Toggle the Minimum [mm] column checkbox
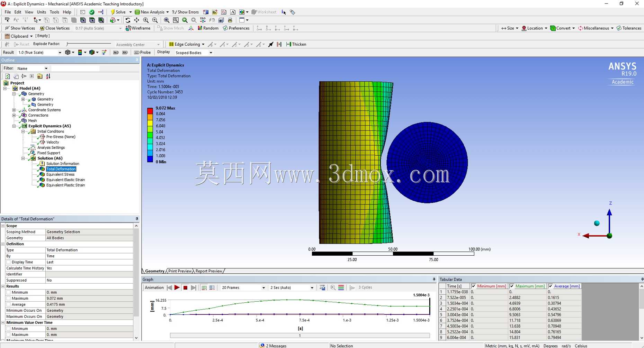Screen dimensions: 644x348 473,286
